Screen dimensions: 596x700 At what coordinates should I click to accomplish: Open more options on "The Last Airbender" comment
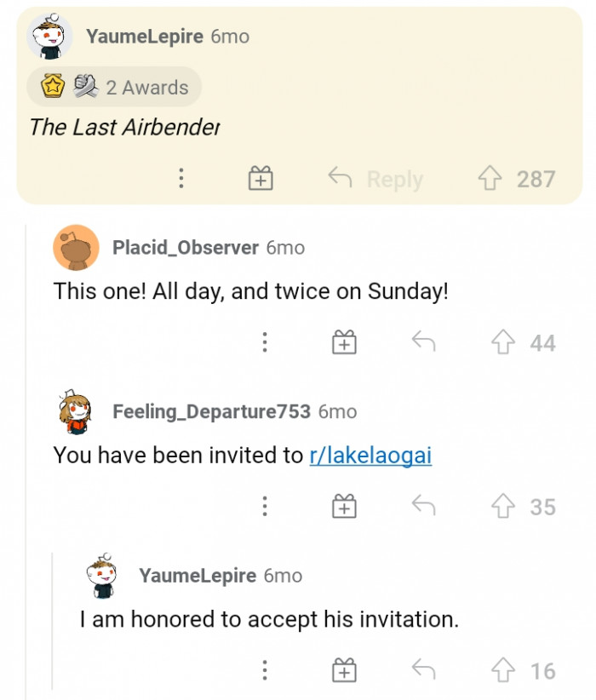tap(181, 179)
